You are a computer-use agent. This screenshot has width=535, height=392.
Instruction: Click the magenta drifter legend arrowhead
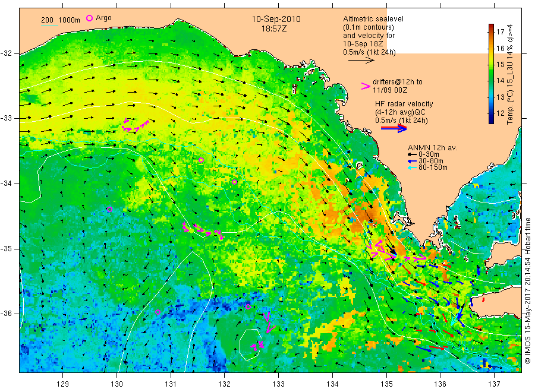pyautogui.click(x=366, y=86)
